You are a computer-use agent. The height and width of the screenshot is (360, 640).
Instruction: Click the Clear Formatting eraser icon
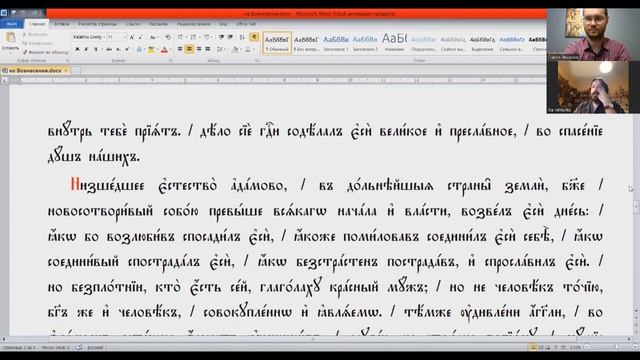[168, 37]
